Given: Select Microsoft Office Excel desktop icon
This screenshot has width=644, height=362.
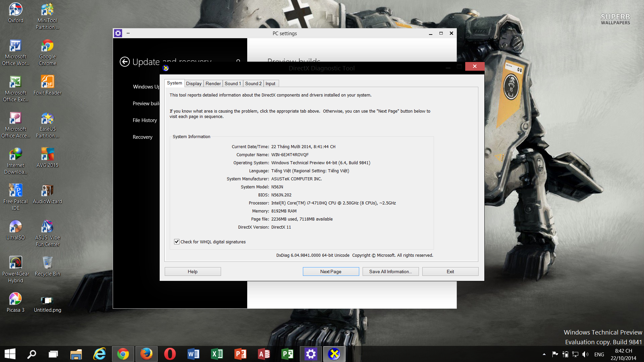Looking at the screenshot, I should click(x=15, y=88).
